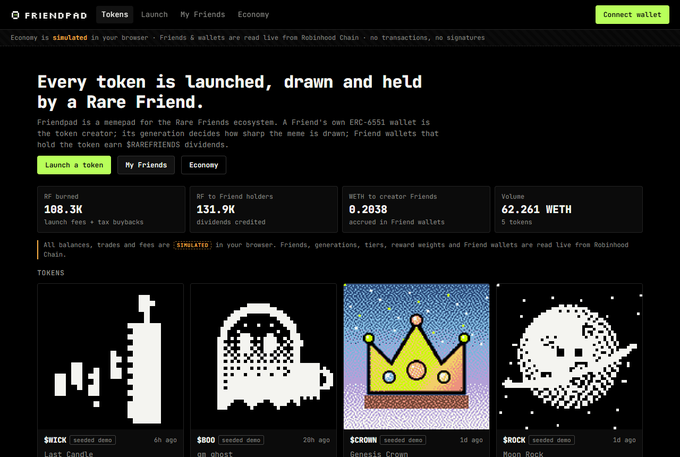Click the Connect wallet button
This screenshot has width=680, height=457.
(632, 15)
